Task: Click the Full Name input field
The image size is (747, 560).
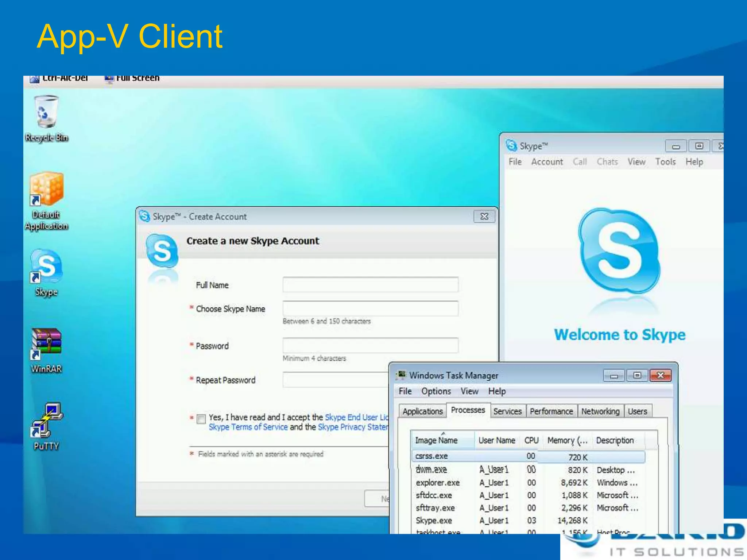Action: (x=370, y=284)
